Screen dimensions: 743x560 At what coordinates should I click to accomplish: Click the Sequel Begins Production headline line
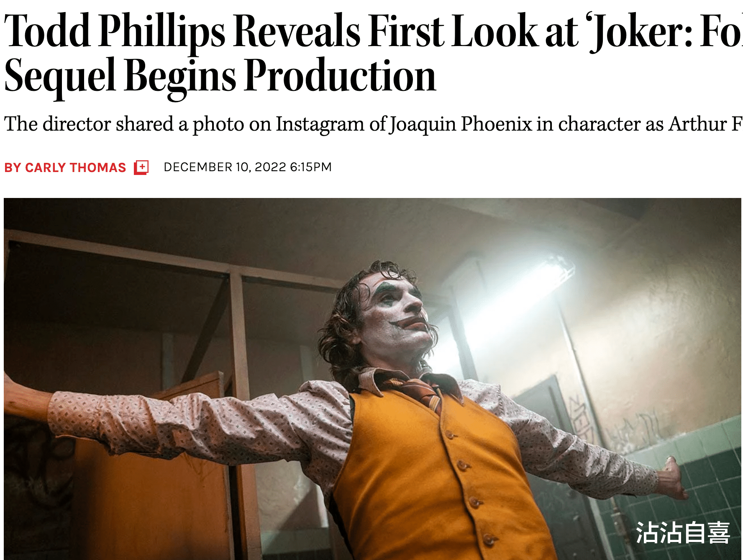(x=220, y=76)
